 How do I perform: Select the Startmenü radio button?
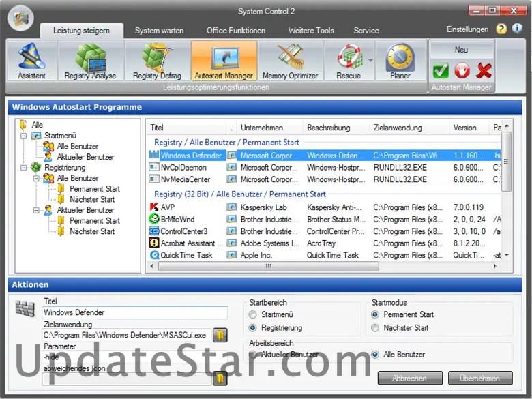click(x=252, y=314)
